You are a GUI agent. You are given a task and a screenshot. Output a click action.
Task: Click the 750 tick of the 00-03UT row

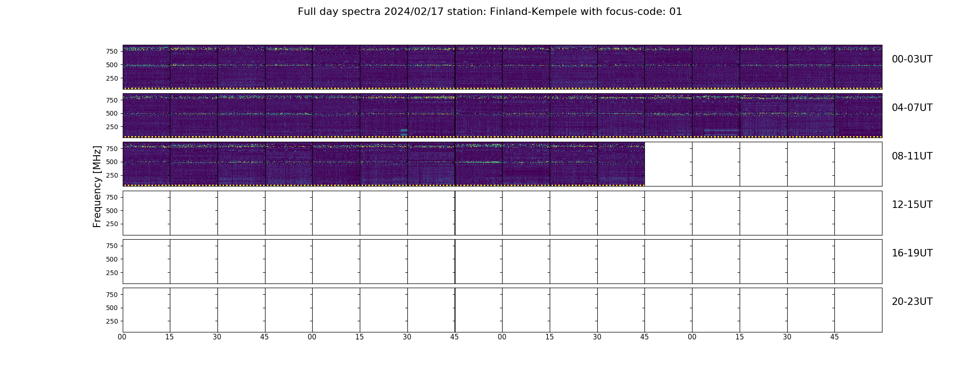[112, 51]
